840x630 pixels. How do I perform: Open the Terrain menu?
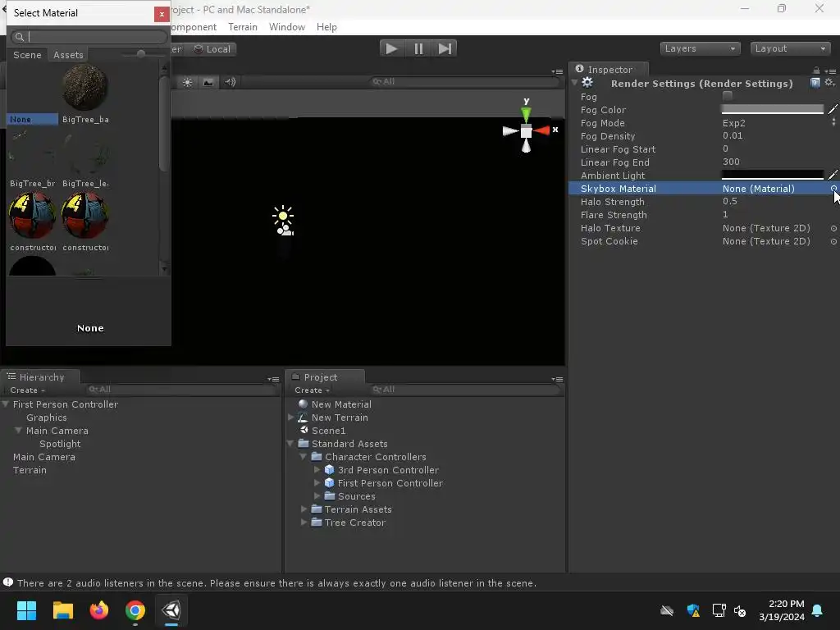pyautogui.click(x=243, y=27)
